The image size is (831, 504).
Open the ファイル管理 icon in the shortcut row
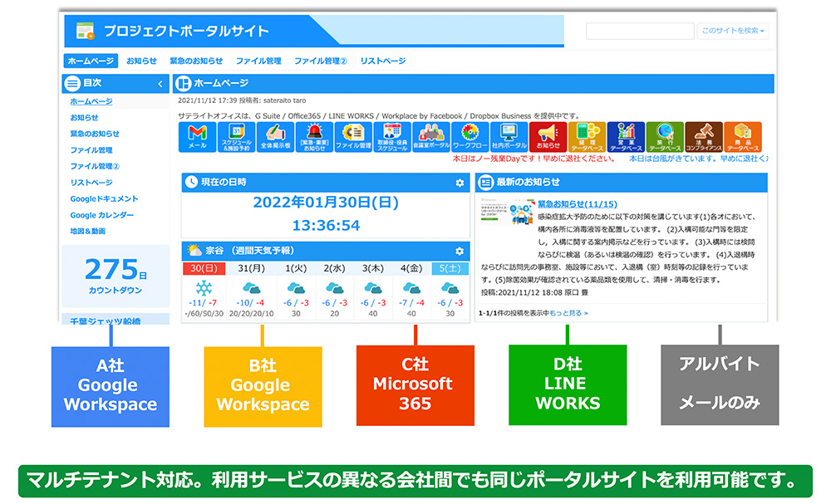(353, 137)
